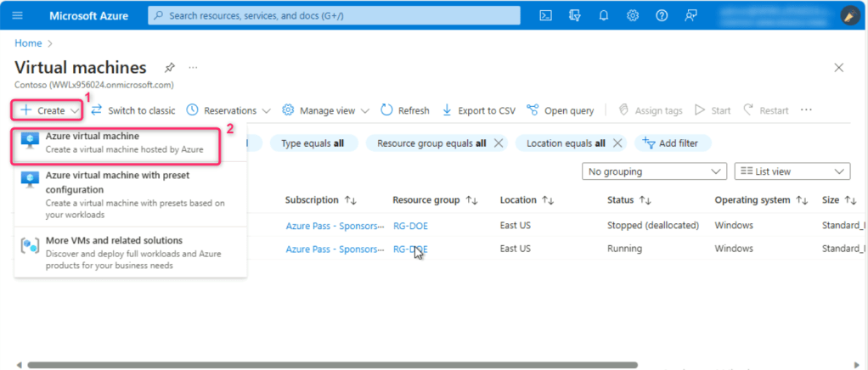Open the notifications bell
Image resolution: width=868 pixels, height=370 pixels.
604,16
